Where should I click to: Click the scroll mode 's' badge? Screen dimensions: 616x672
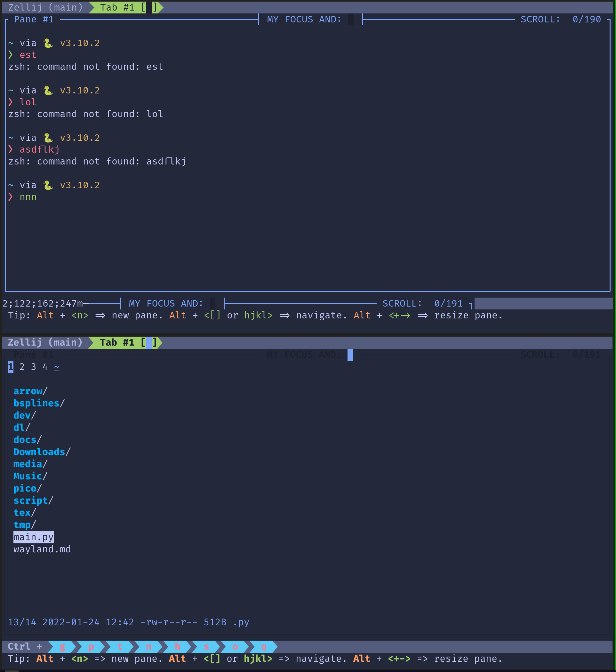(206, 647)
